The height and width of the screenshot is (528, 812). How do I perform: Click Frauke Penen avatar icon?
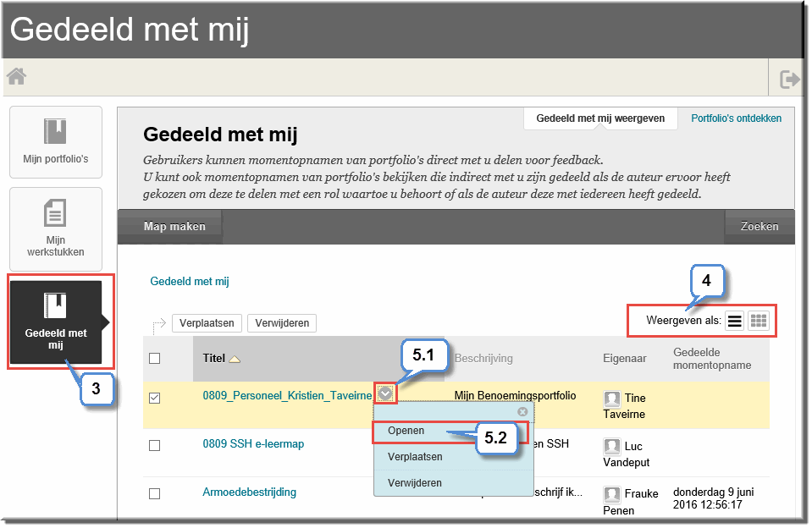612,495
